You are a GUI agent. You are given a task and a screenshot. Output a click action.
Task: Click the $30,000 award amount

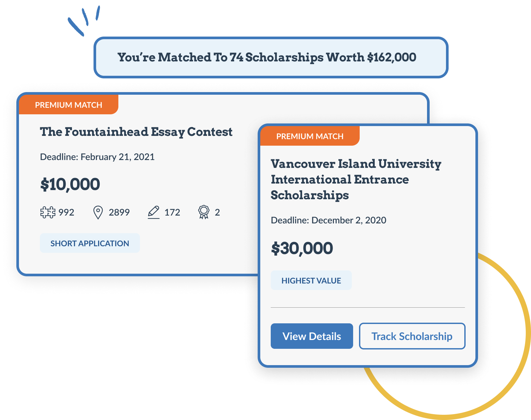pyautogui.click(x=302, y=249)
